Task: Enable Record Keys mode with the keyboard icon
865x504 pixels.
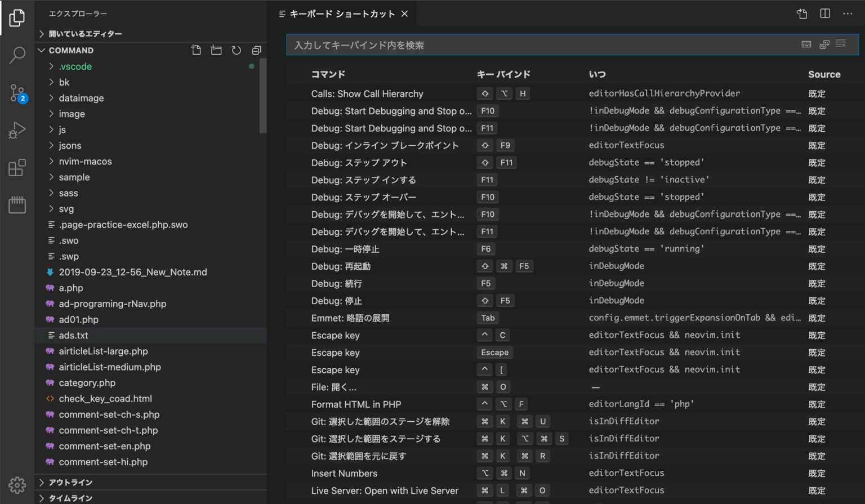Action: [x=806, y=44]
